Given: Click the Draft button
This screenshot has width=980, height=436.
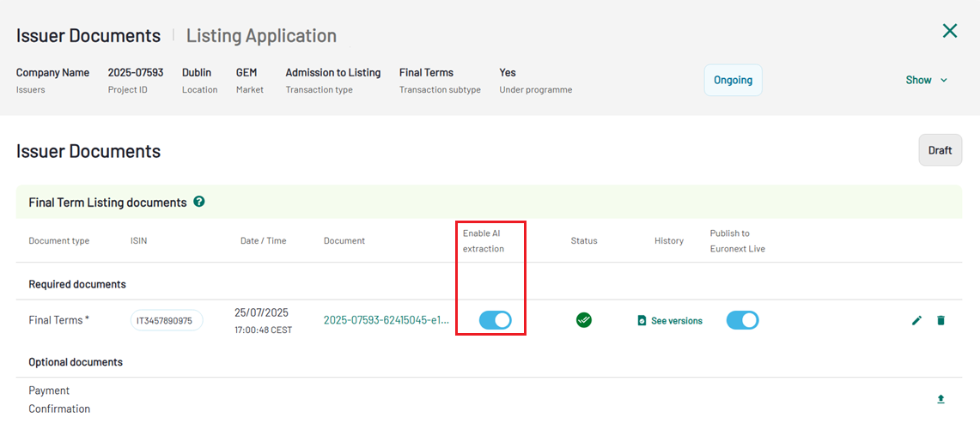Looking at the screenshot, I should 940,150.
